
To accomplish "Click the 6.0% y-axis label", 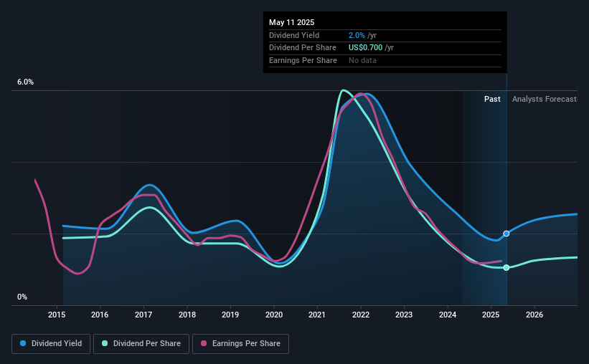I will point(25,82).
